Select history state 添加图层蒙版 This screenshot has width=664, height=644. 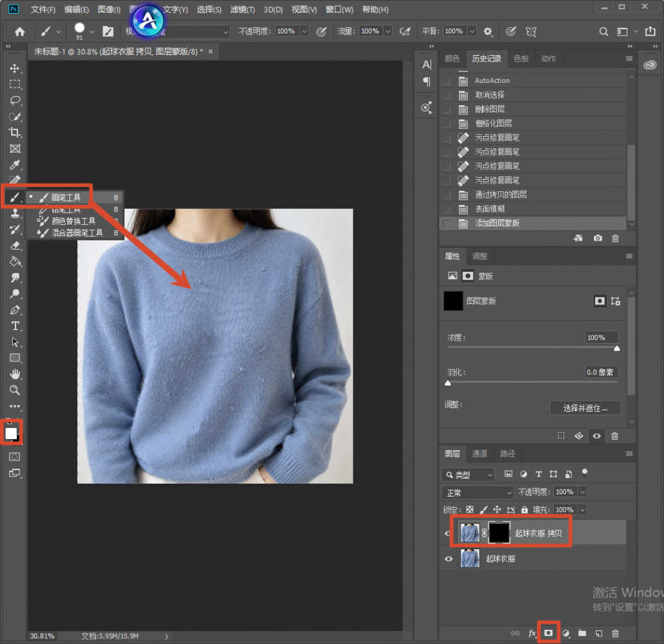[x=533, y=223]
